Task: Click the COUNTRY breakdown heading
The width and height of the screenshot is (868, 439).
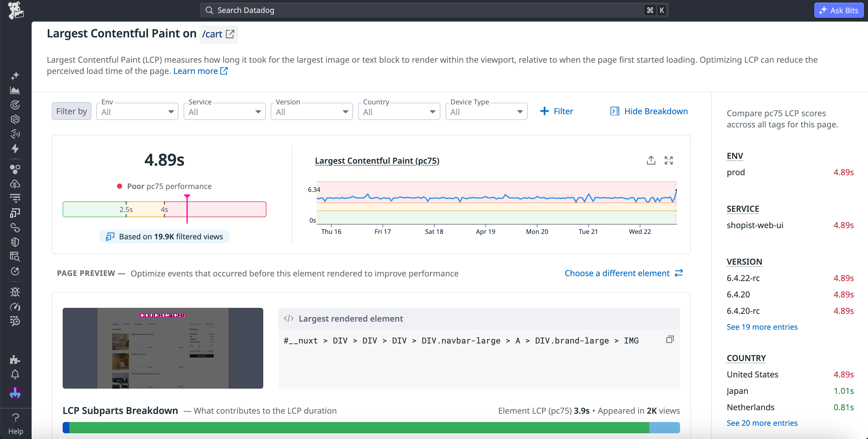Action: 746,358
